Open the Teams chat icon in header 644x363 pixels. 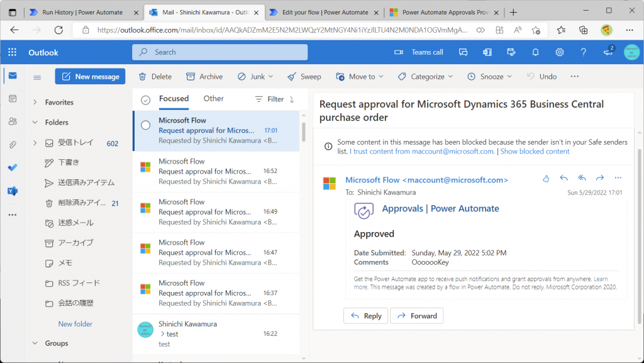click(x=464, y=52)
